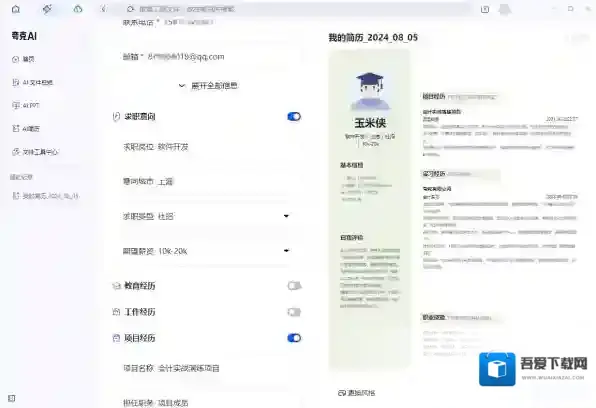Open 首页 in the 夸克AI sidebar

[x=24, y=59]
